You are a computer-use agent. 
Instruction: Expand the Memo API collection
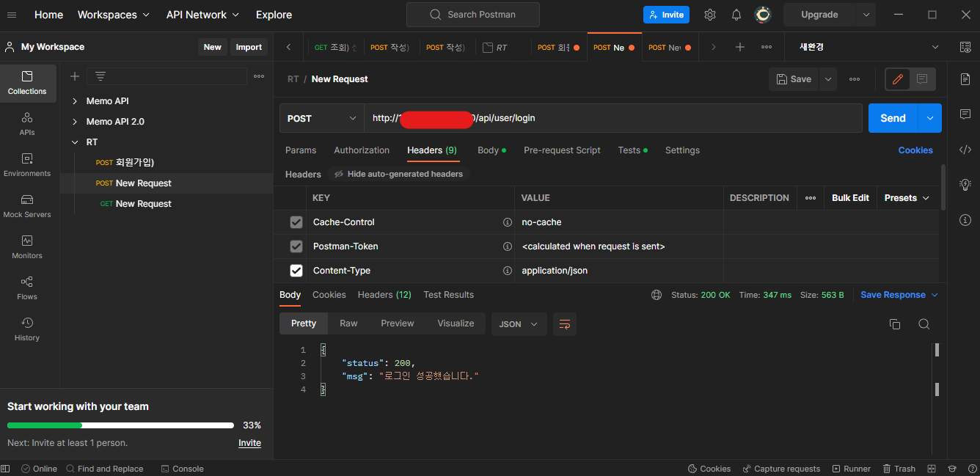(75, 101)
